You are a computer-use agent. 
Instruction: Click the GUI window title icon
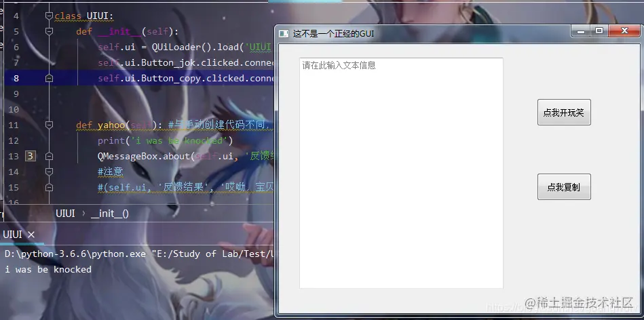pyautogui.click(x=284, y=34)
